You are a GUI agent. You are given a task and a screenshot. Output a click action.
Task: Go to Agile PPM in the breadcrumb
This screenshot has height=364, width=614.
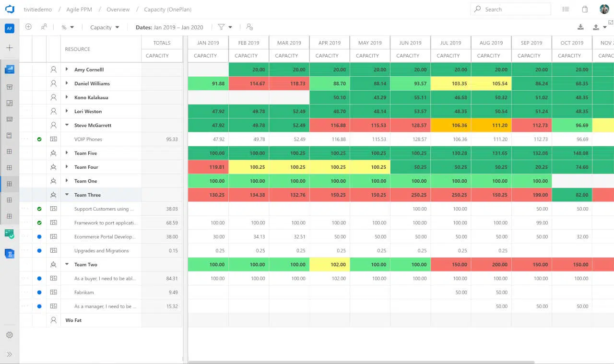79,10
